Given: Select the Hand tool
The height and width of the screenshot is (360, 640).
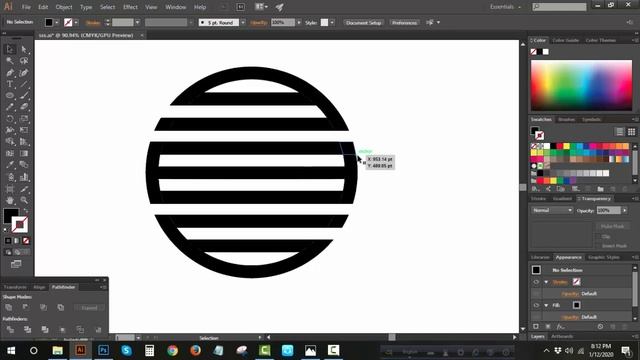Looking at the screenshot, I should (x=10, y=200).
